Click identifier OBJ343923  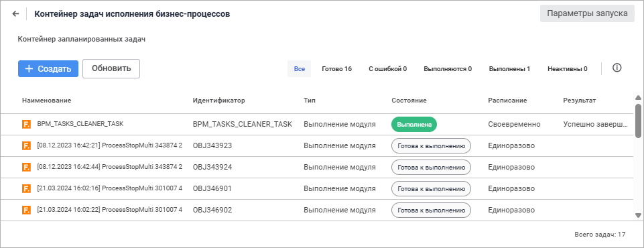212,145
